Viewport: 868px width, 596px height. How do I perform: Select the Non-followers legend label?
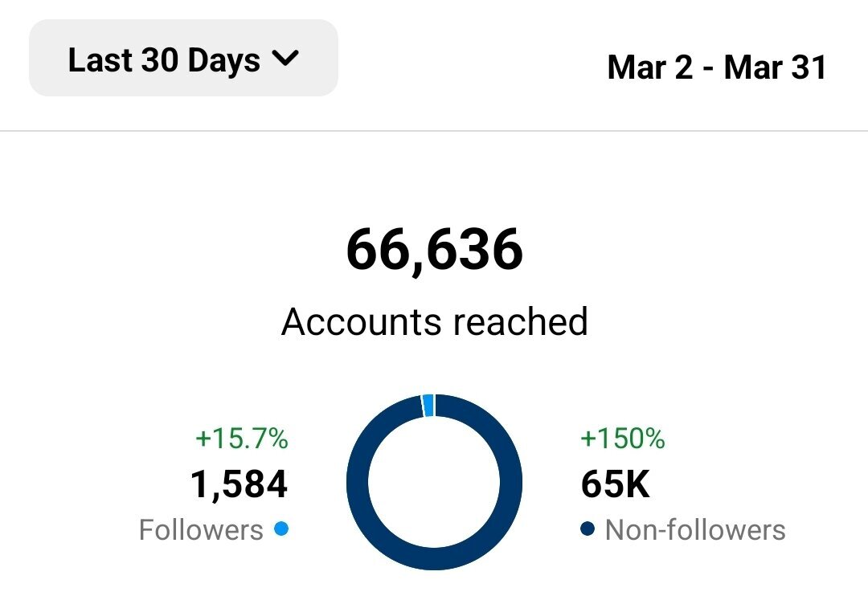[x=695, y=529]
